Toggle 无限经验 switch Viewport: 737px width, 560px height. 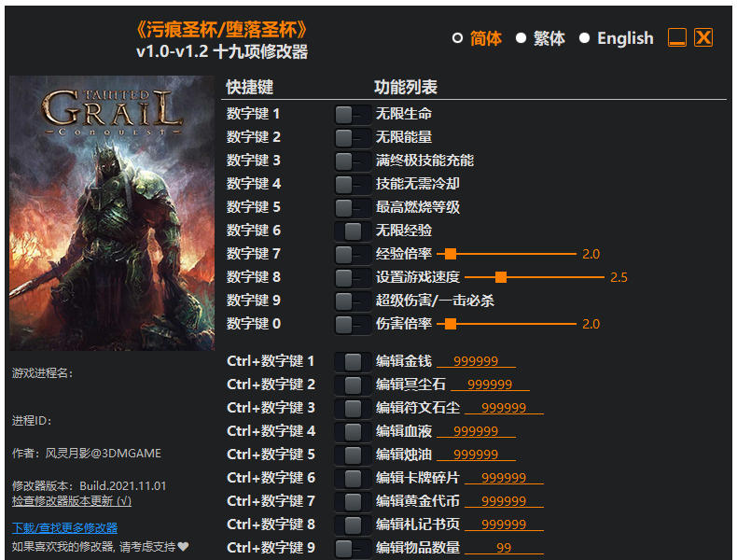(353, 231)
